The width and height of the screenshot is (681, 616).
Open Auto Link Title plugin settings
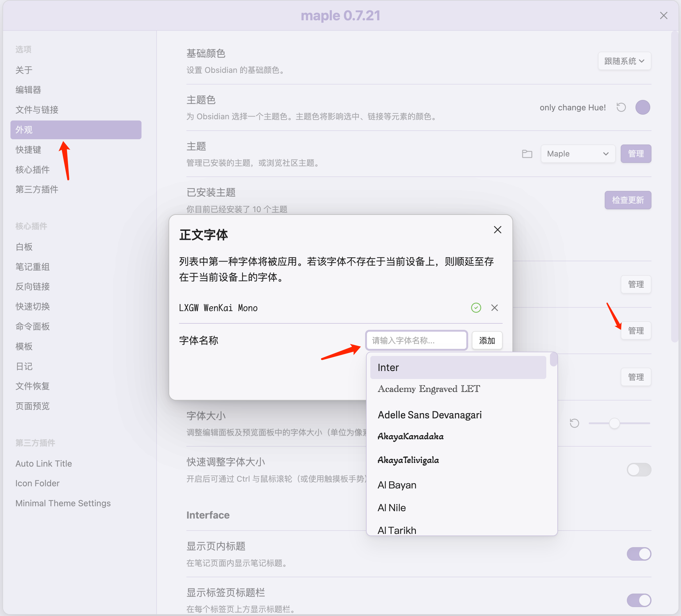pos(76,464)
